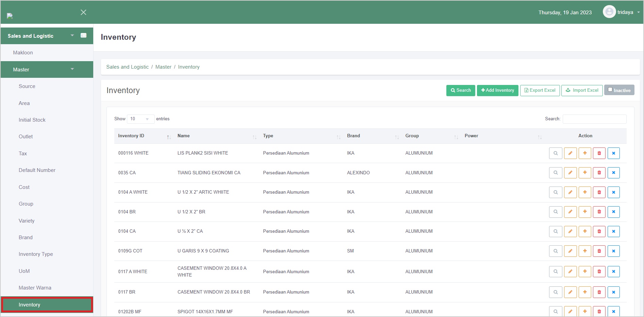Click the pencil edit icon for 0035 CA
Image resolution: width=644 pixels, height=317 pixels.
(570, 173)
